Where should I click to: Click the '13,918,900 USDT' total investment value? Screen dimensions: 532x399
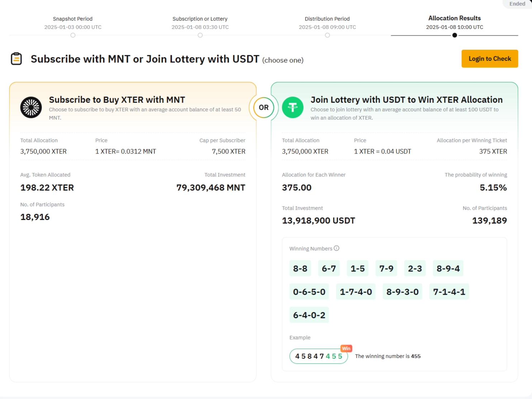(x=318, y=220)
